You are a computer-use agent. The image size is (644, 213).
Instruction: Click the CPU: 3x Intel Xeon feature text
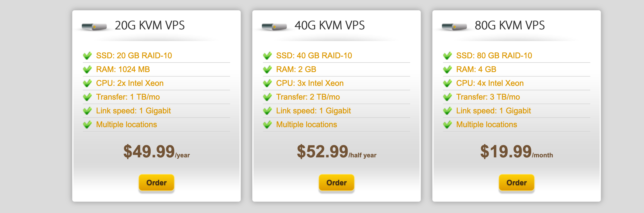pyautogui.click(x=310, y=83)
